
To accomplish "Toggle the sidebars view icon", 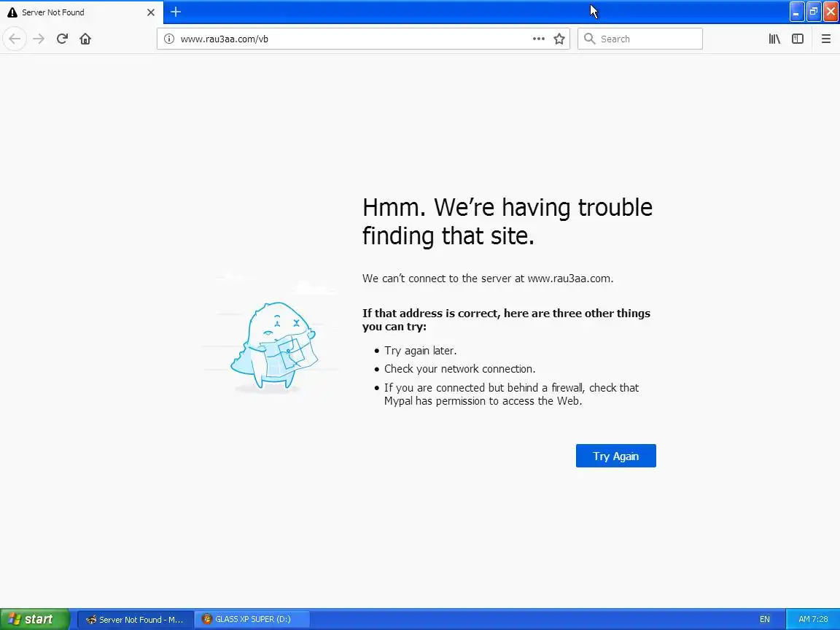I will point(798,39).
